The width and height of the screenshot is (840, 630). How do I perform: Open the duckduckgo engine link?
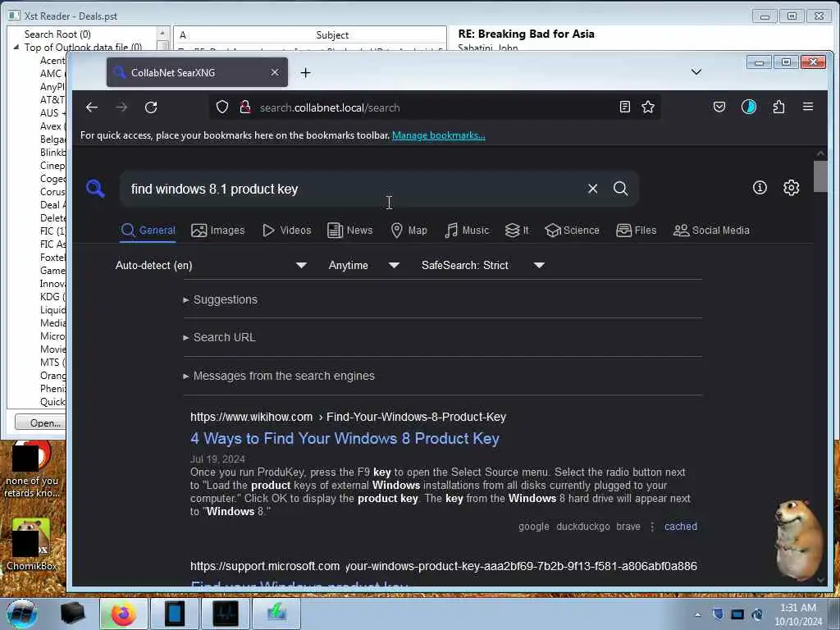(583, 527)
